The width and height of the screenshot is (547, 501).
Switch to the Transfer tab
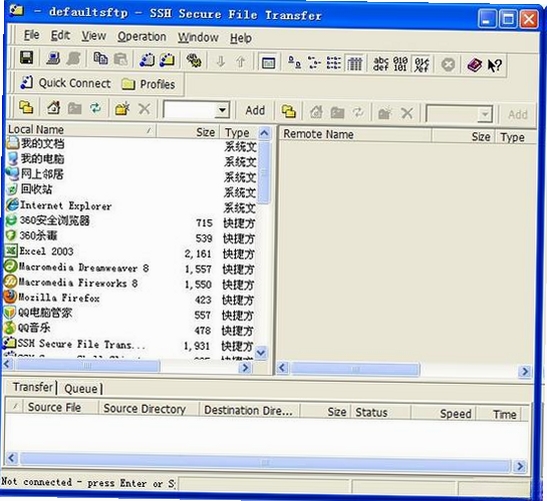[x=33, y=387]
